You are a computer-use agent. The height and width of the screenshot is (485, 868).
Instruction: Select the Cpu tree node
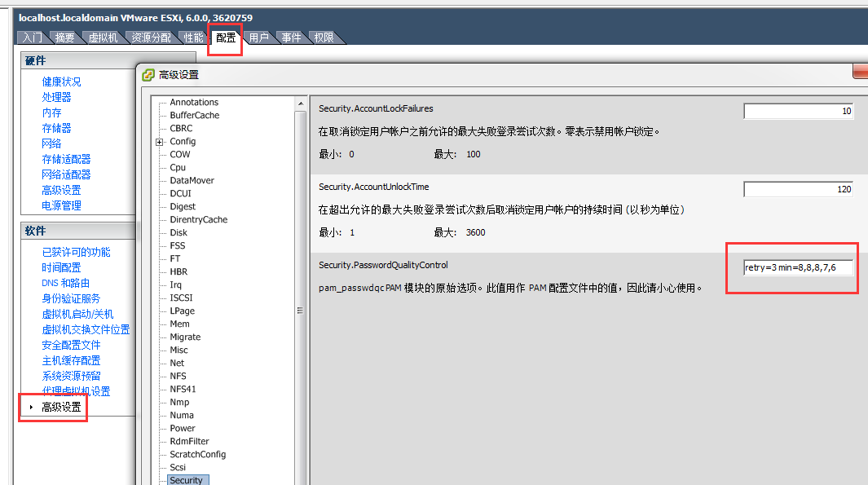click(x=178, y=167)
